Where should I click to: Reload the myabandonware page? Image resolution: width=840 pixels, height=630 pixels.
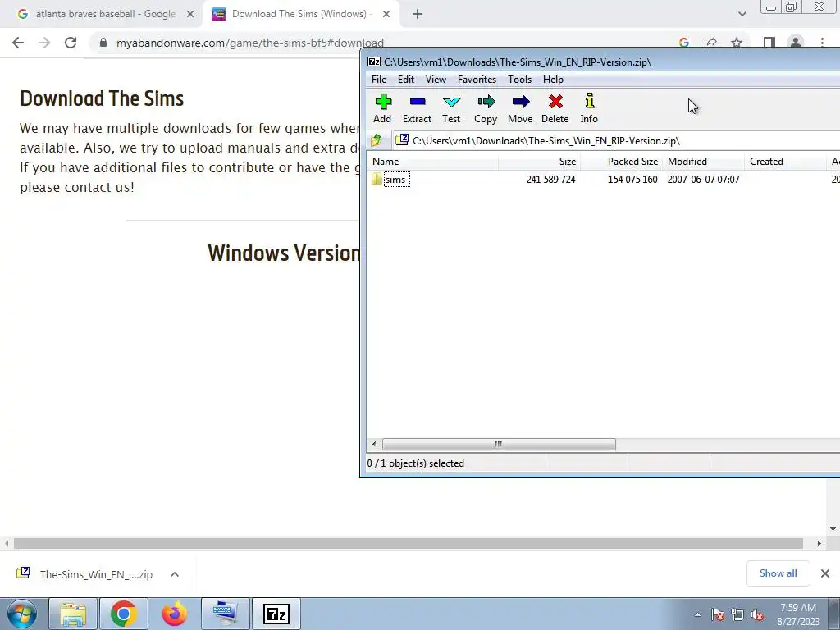coord(71,43)
